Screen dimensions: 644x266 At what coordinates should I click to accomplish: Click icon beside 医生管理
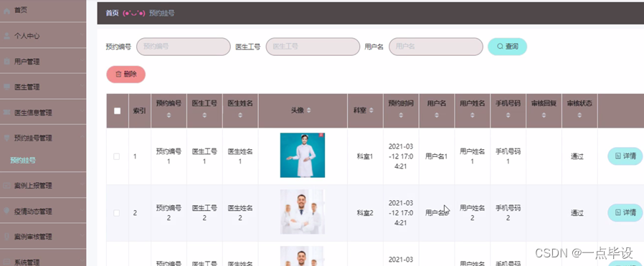pyautogui.click(x=6, y=87)
